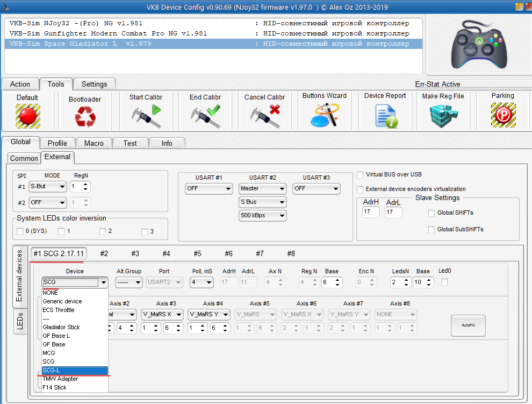Choose NONE from device list
532x404 pixels.
tap(75, 293)
